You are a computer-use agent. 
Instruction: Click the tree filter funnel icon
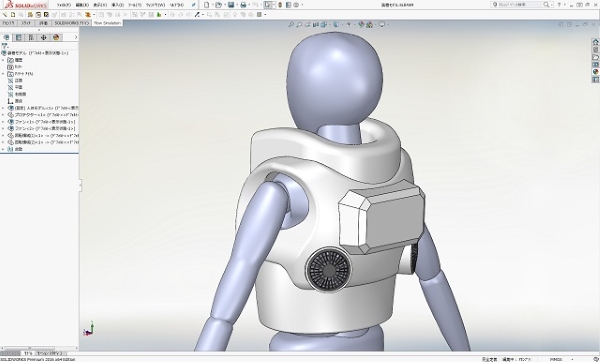tap(5, 46)
